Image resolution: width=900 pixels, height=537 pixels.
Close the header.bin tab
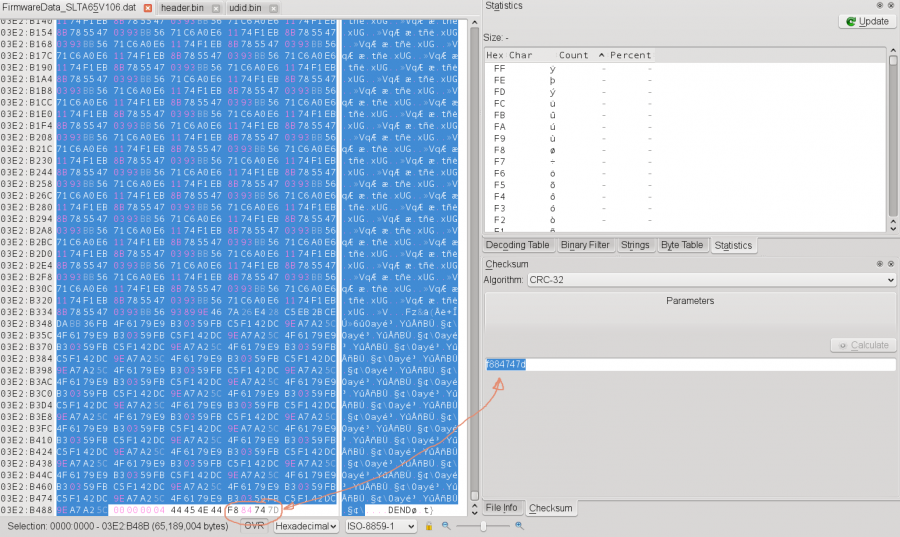216,9
